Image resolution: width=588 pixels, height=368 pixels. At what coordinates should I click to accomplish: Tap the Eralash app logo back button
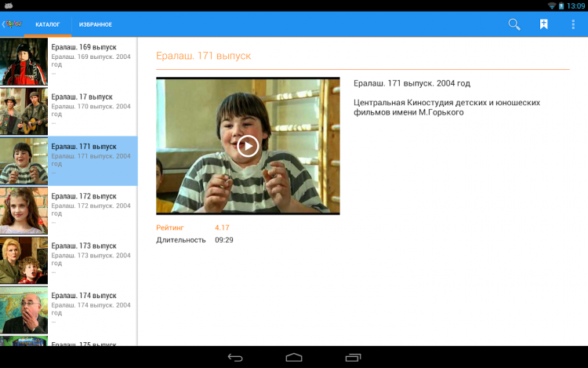click(x=12, y=24)
